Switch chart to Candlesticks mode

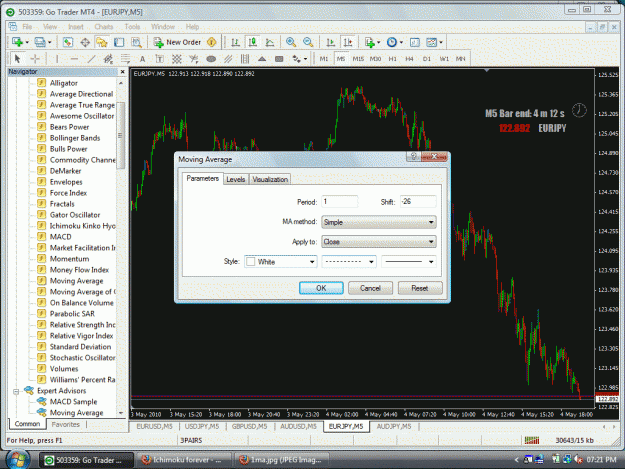click(253, 42)
